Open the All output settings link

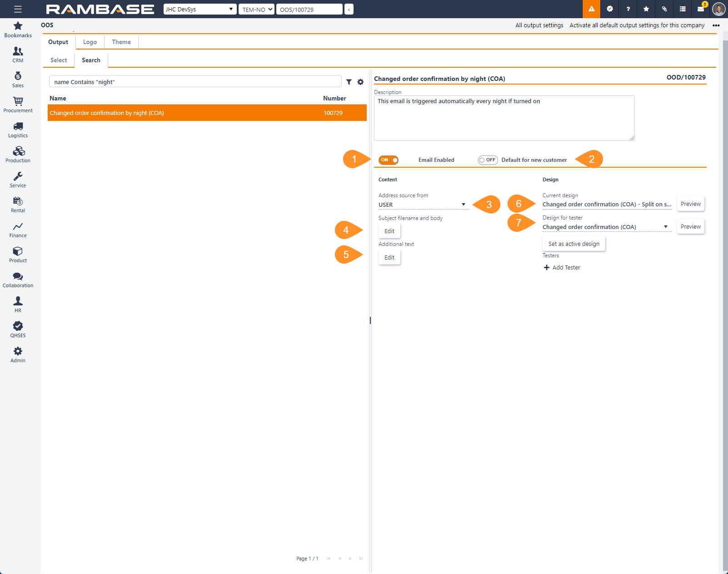click(539, 25)
